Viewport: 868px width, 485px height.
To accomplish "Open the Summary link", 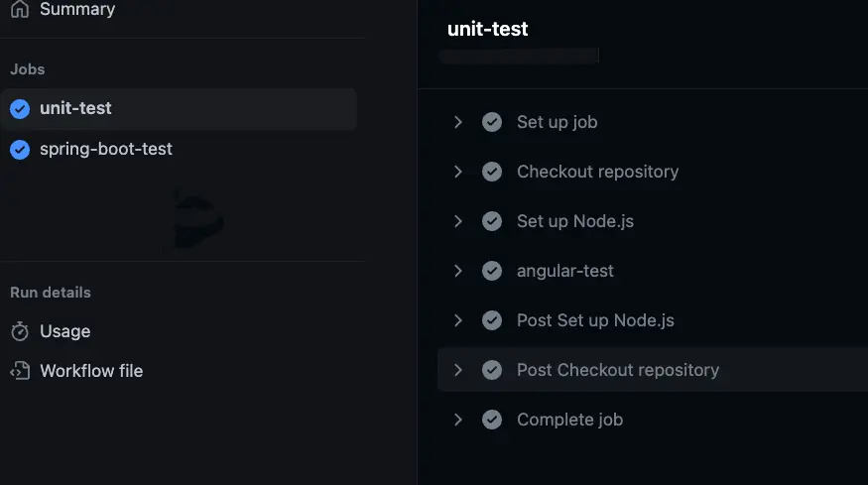I will click(x=77, y=9).
